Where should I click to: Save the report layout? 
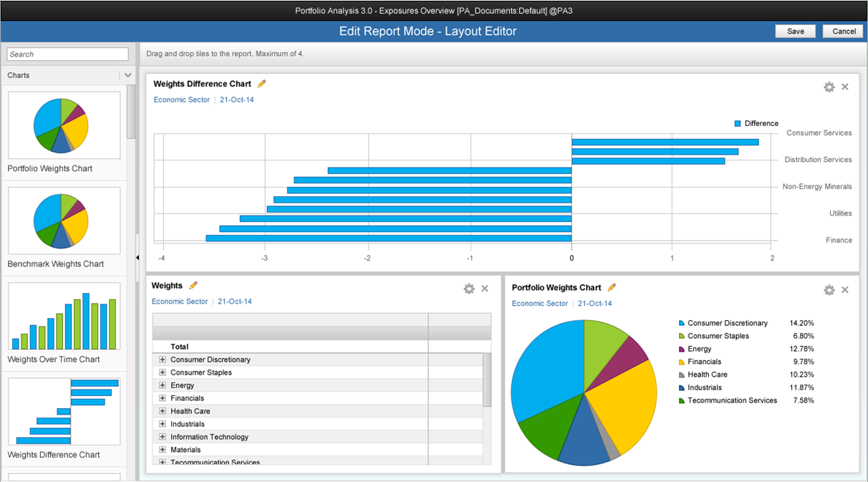point(796,31)
